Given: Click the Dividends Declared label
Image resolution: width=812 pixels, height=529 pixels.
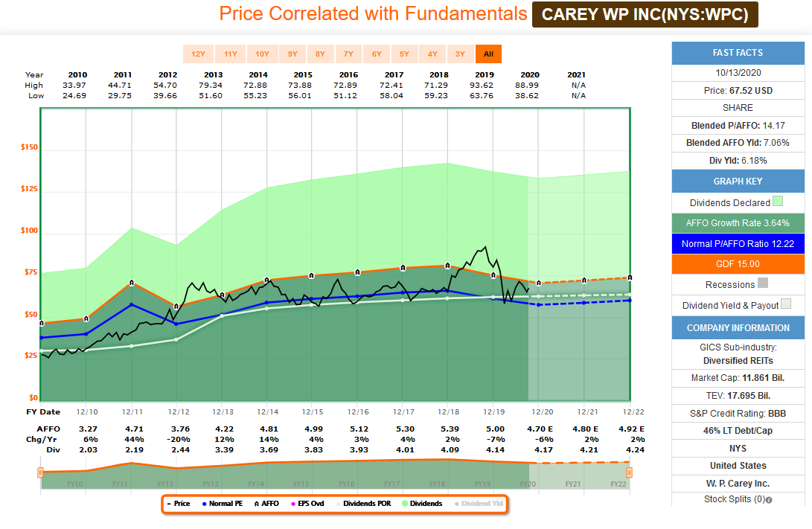Looking at the screenshot, I should (729, 203).
